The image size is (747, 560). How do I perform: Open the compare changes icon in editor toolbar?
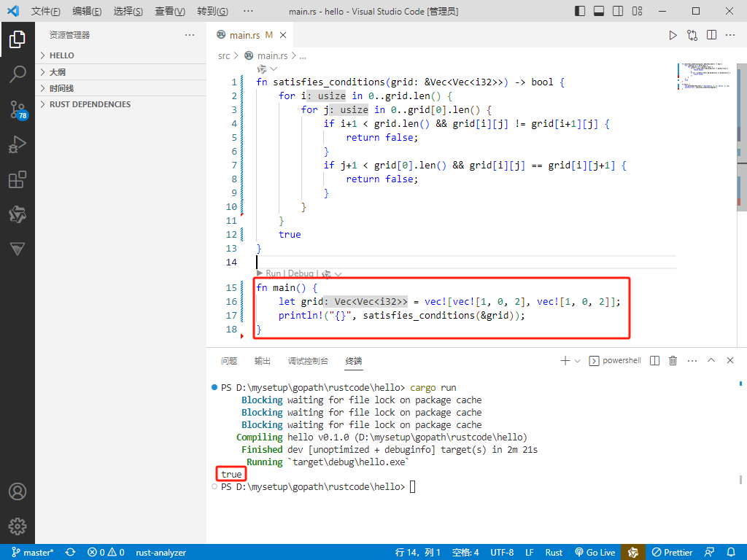click(x=692, y=35)
